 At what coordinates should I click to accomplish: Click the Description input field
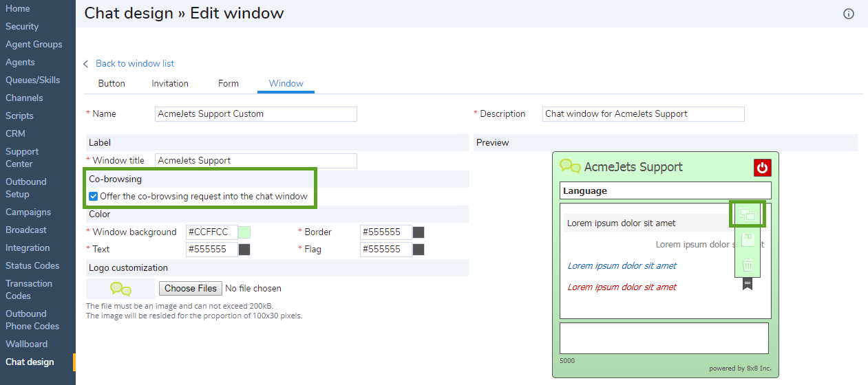[x=644, y=114]
